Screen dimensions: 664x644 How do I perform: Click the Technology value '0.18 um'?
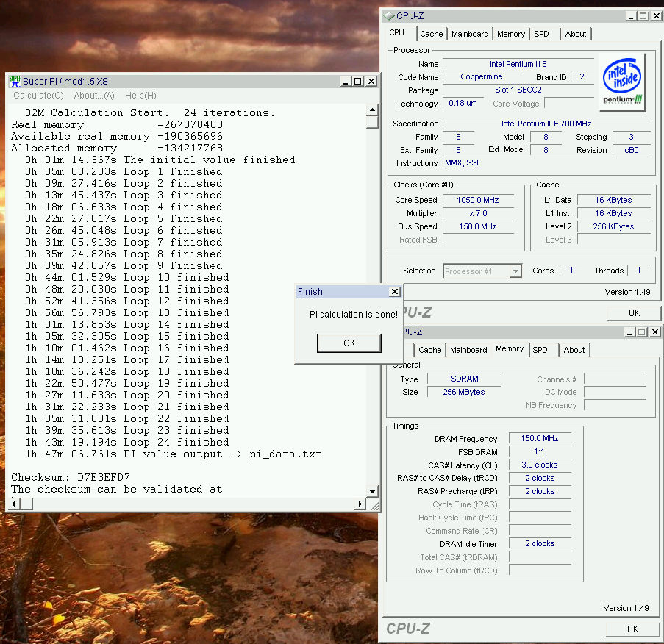tap(463, 103)
